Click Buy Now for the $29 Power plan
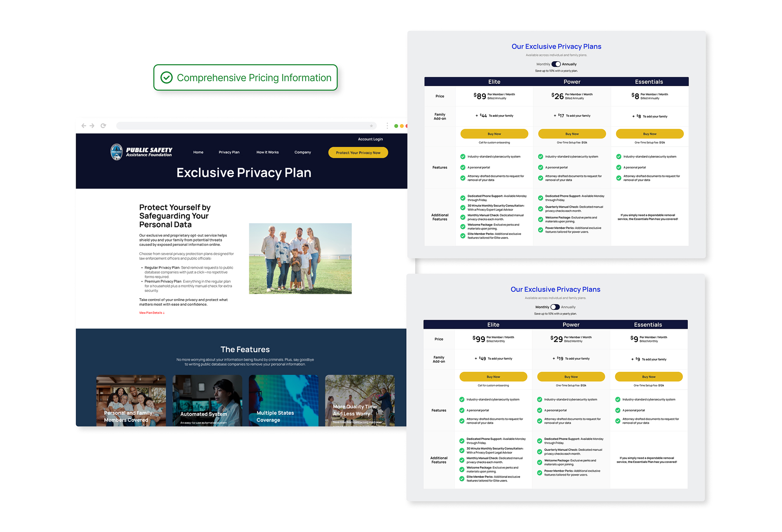 click(x=571, y=377)
